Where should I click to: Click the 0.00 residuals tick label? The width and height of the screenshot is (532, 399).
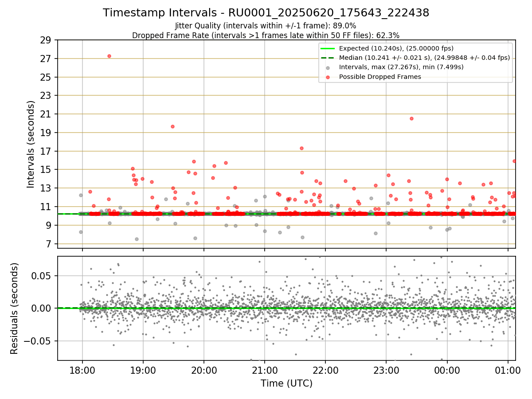point(42,308)
